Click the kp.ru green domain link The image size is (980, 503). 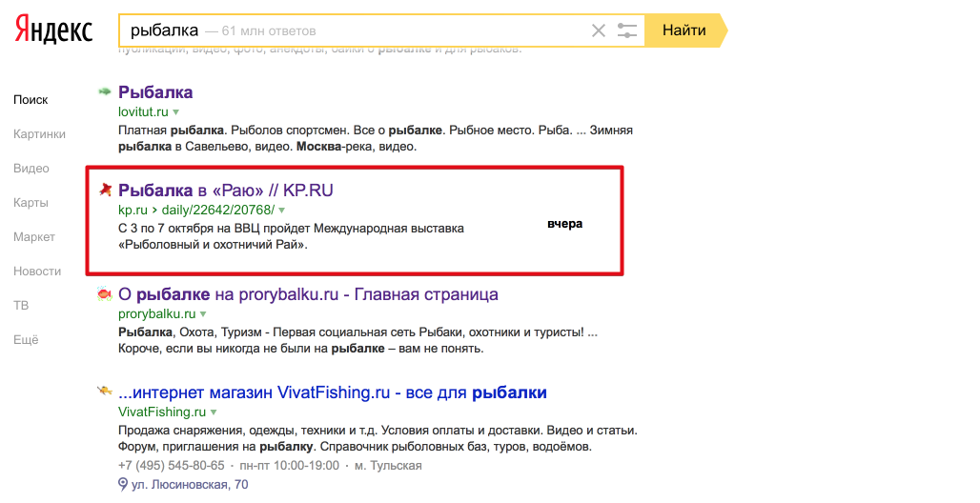pos(133,210)
